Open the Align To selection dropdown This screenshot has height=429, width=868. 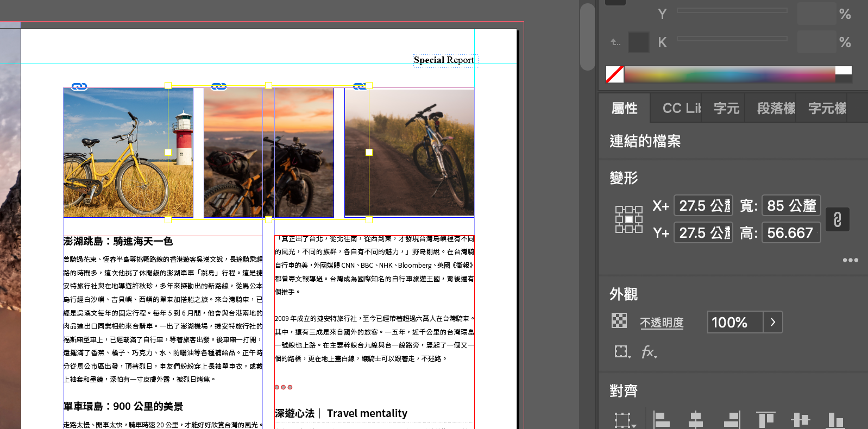pos(625,420)
